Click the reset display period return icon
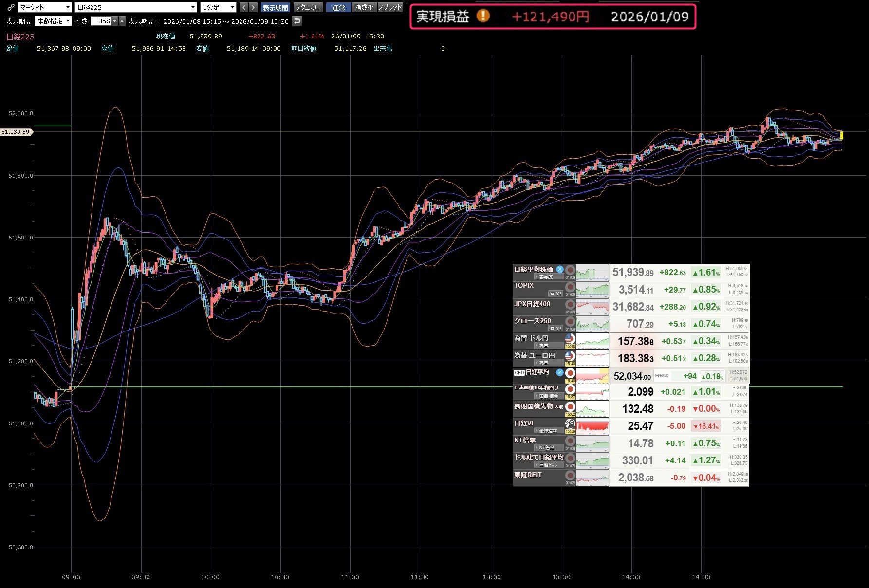The image size is (869, 588). tap(297, 21)
